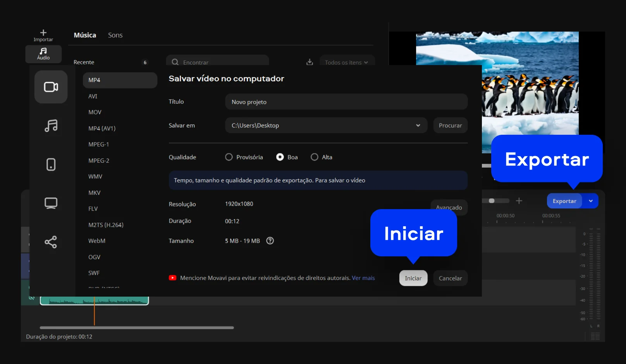This screenshot has height=364, width=626.
Task: Click the Título input field
Action: coord(346,102)
